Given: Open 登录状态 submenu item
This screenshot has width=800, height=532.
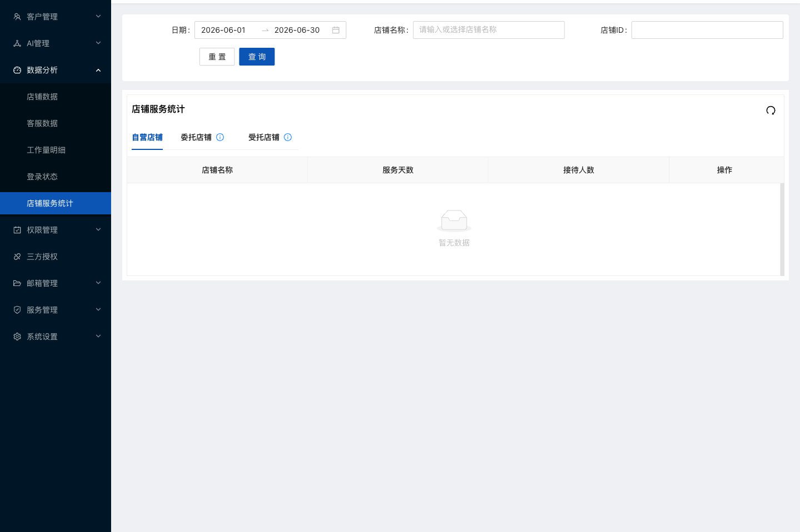Looking at the screenshot, I should pyautogui.click(x=56, y=177).
